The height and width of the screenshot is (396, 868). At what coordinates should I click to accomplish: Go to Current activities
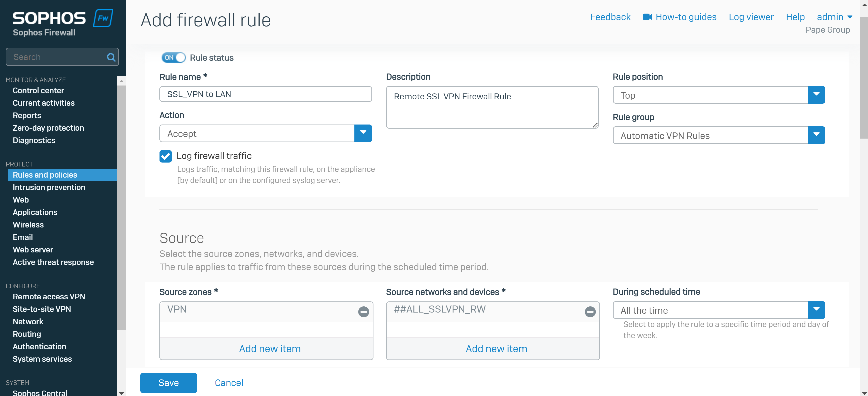click(44, 103)
